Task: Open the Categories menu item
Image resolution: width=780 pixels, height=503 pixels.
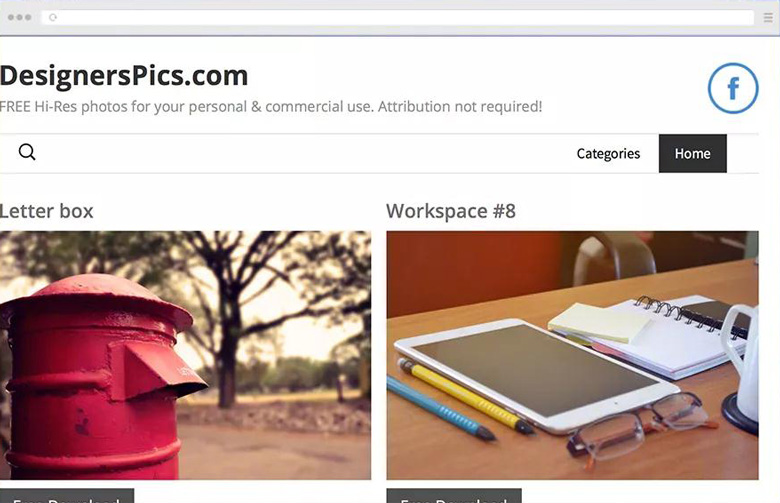Action: 608,154
